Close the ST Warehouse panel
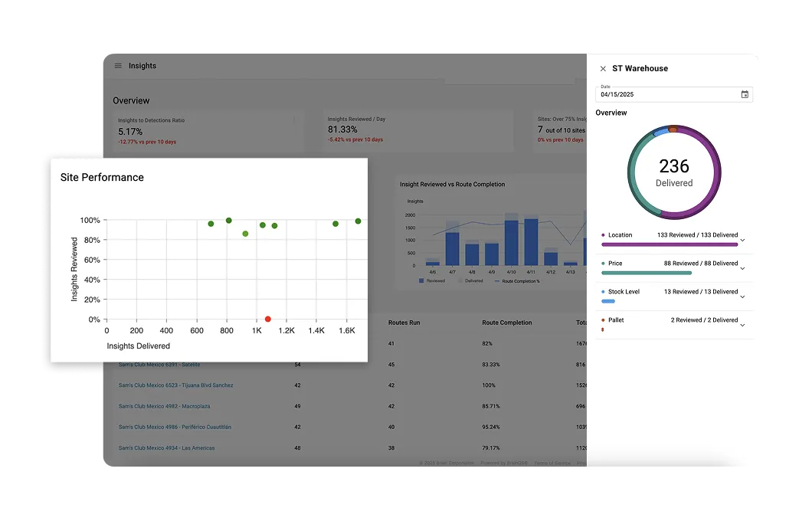This screenshot has height=521, width=812. tap(603, 68)
